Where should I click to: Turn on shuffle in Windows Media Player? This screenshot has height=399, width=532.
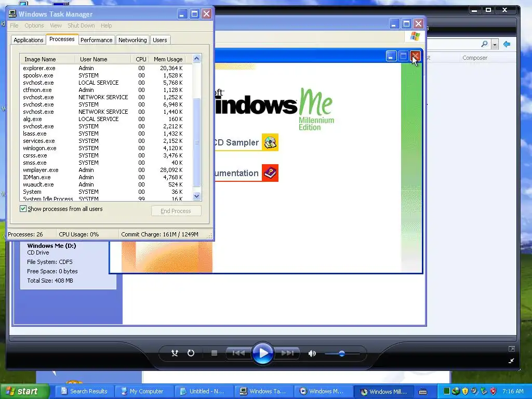[x=175, y=353]
